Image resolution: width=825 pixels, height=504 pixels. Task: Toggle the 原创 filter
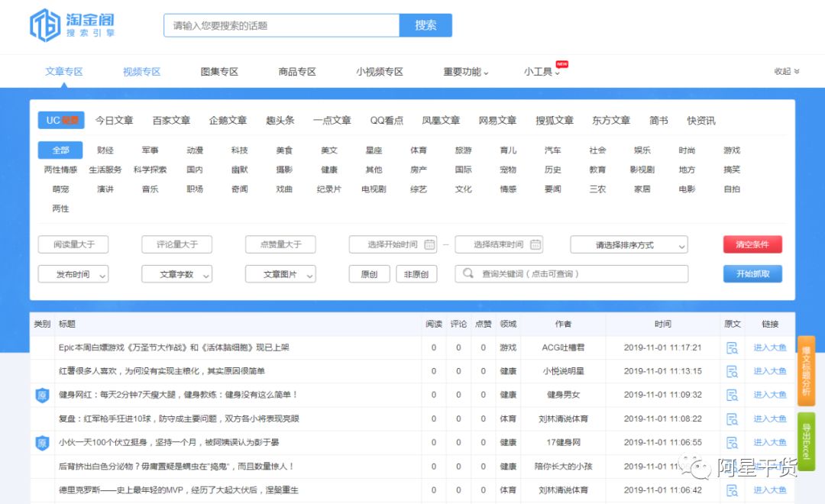click(370, 274)
